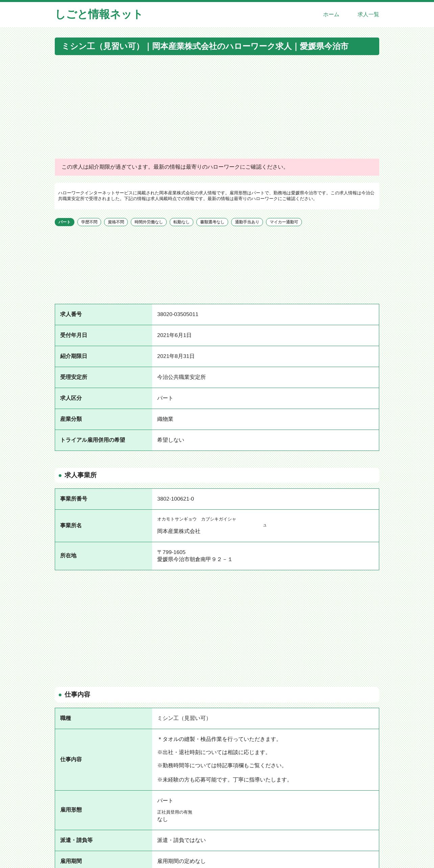
Task: Select the 学歴不問 tag
Action: pos(89,222)
